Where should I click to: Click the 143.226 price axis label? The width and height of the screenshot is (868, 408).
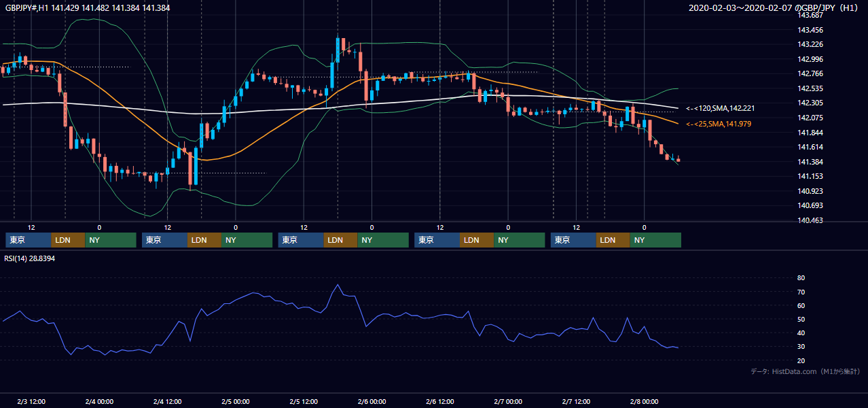[x=810, y=45]
